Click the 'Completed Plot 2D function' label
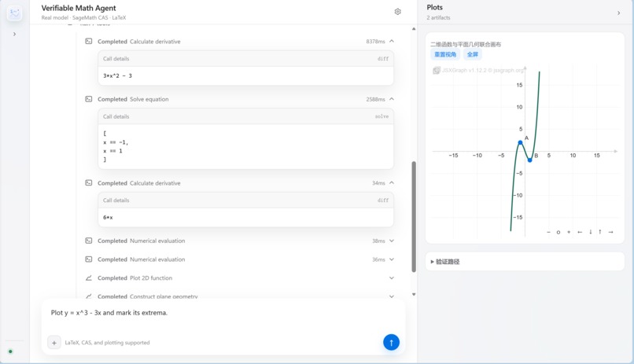 tap(135, 278)
